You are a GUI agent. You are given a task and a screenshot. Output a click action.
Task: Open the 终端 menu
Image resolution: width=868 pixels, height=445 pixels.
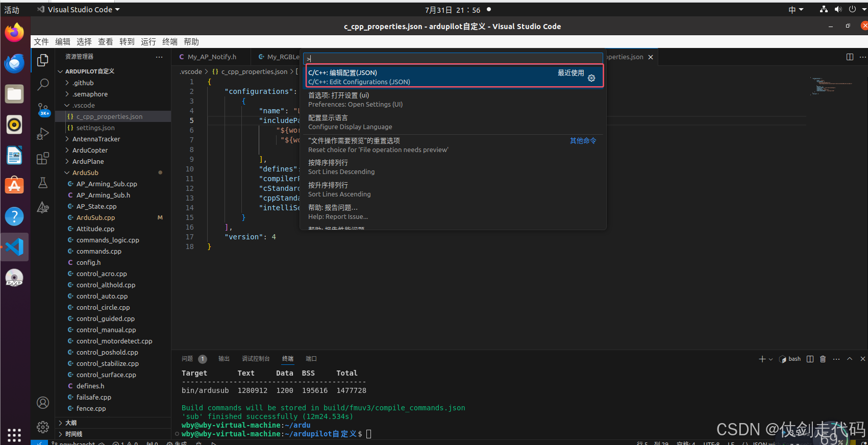(170, 42)
